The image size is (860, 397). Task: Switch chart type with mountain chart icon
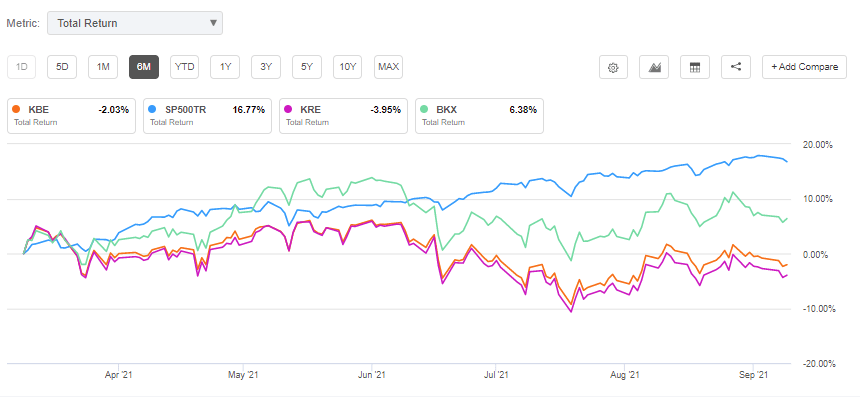click(x=654, y=67)
